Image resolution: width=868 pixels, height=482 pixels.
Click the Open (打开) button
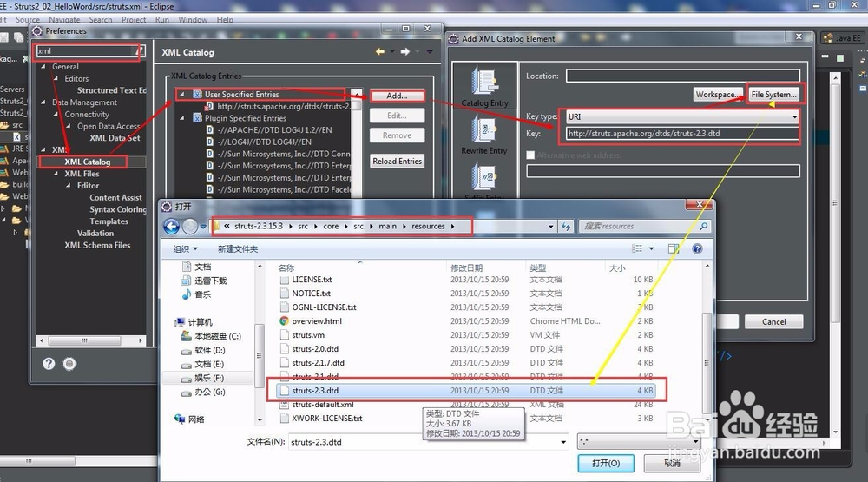pyautogui.click(x=606, y=463)
